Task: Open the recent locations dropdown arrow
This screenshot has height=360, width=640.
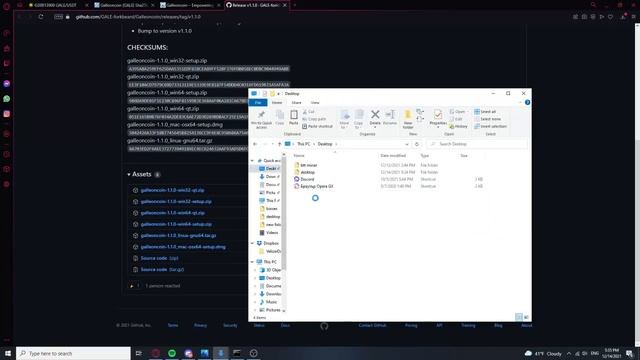Action: [x=272, y=144]
